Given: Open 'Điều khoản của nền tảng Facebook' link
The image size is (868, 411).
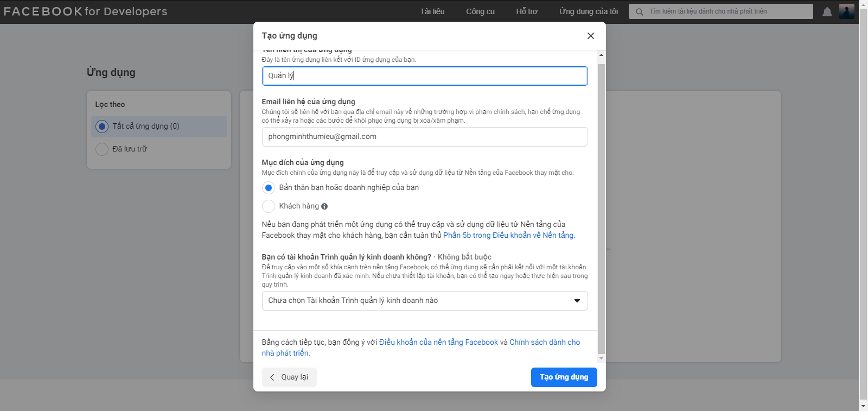Looking at the screenshot, I should click(x=438, y=342).
